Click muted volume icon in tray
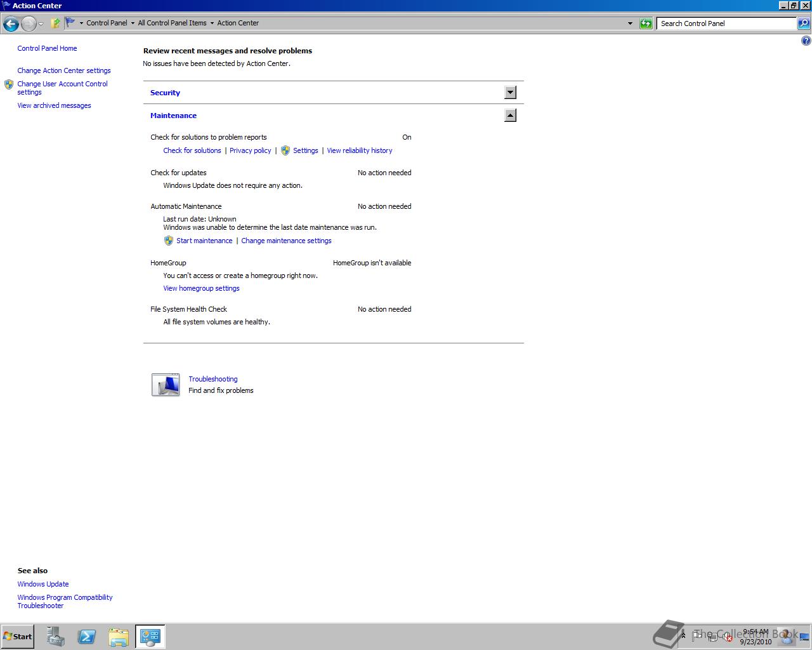 pos(727,637)
